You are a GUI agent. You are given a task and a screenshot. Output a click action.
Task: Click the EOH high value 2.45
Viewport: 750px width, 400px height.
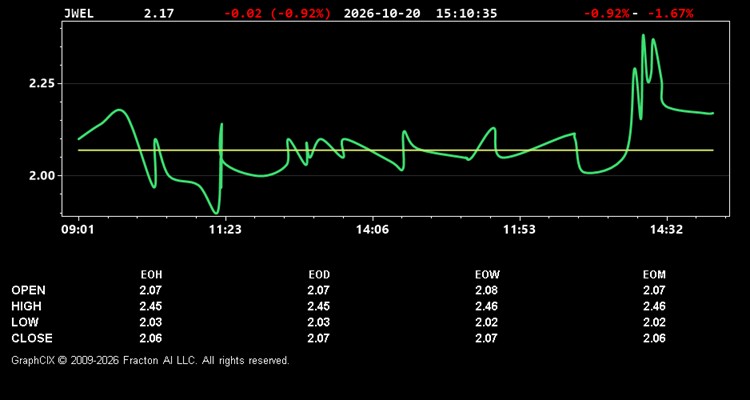[151, 306]
